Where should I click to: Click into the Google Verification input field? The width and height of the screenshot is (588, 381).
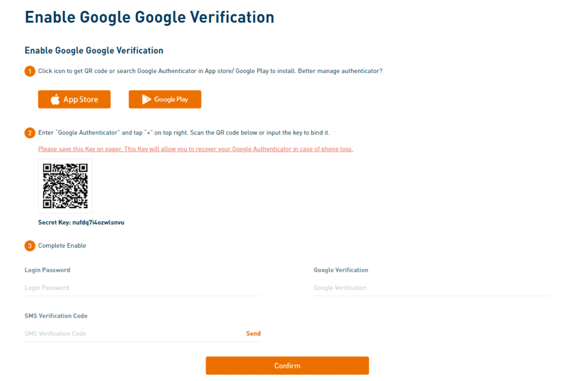431,288
